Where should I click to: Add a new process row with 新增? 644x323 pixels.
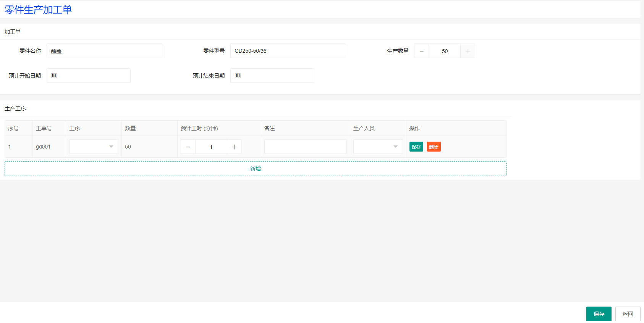click(256, 169)
